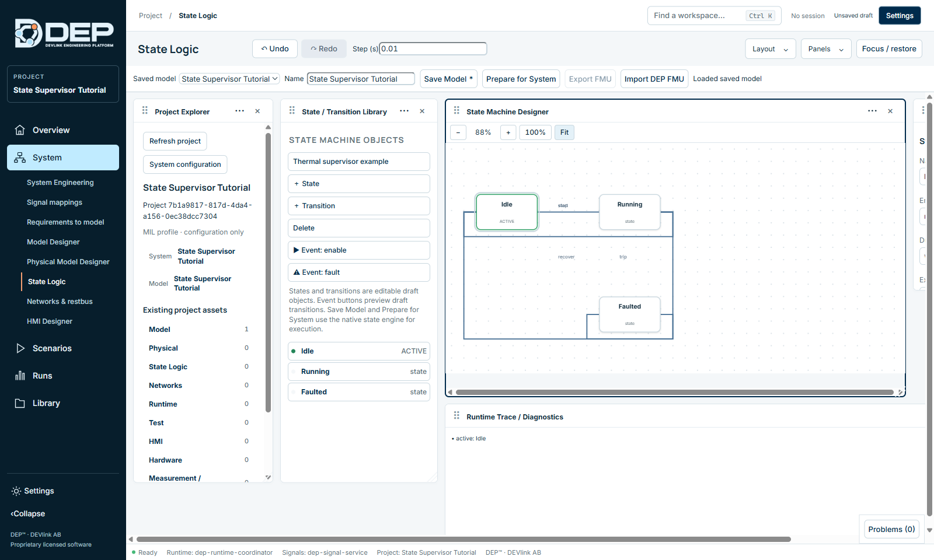Click Import DEP FMU
The image size is (934, 560).
click(654, 79)
